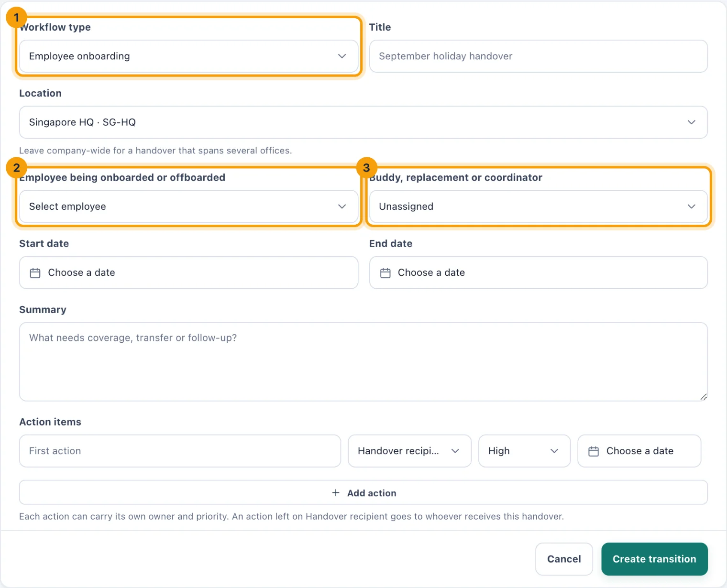Image resolution: width=727 pixels, height=588 pixels.
Task: Click the chevron in the Select employee field
Action: tap(342, 207)
